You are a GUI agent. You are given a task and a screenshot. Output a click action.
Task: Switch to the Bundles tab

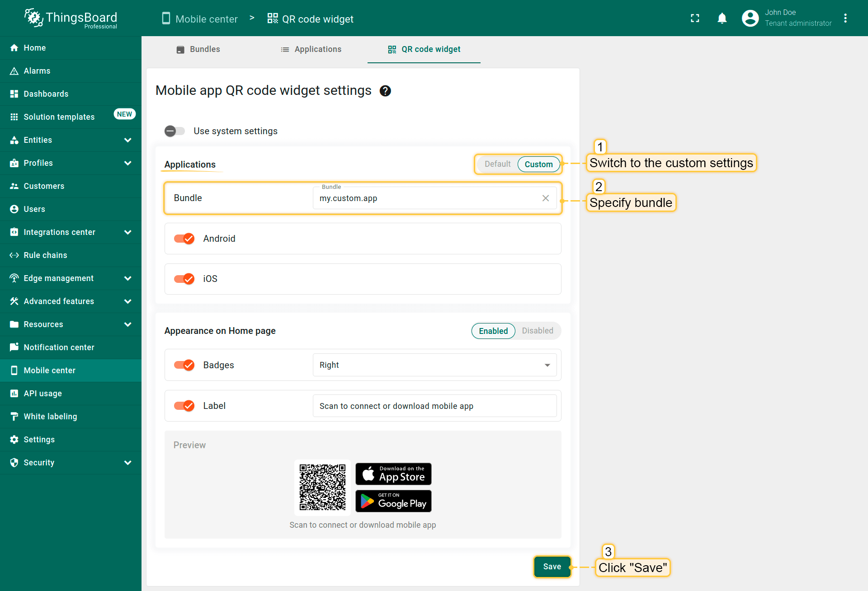click(x=198, y=49)
